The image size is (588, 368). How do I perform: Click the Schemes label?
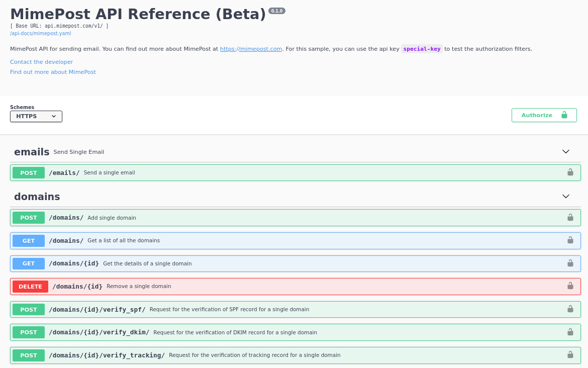(22, 107)
